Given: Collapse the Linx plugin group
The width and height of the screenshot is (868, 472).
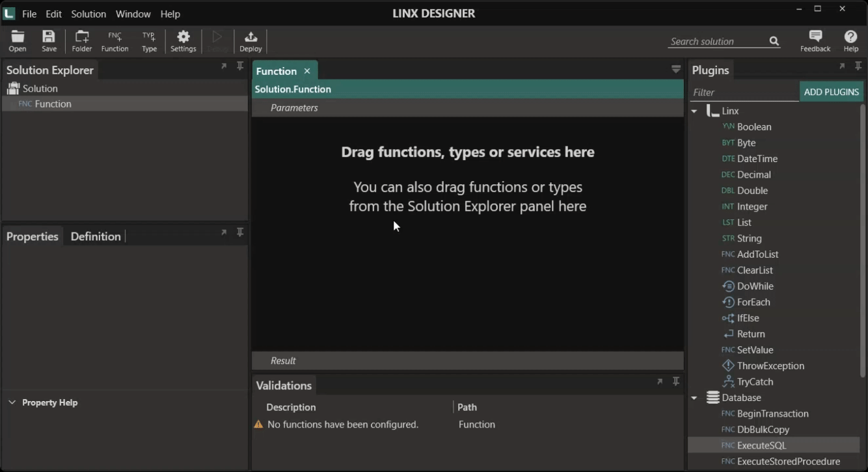Looking at the screenshot, I should [694, 111].
